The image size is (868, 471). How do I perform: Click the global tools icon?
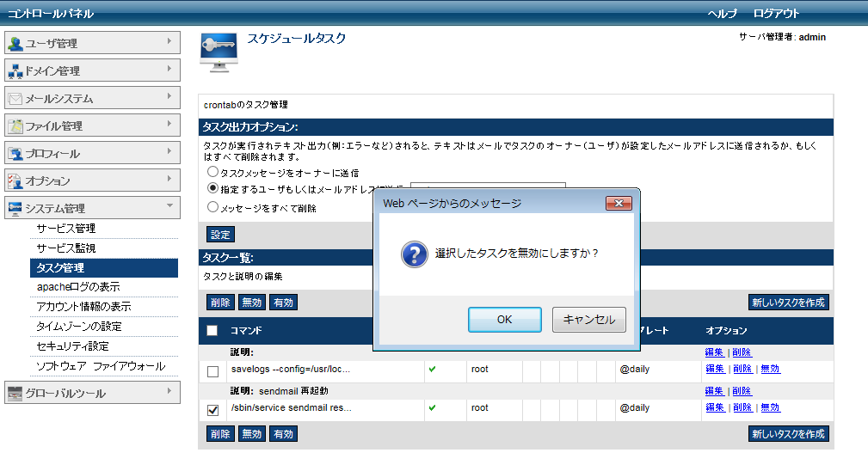(x=15, y=394)
